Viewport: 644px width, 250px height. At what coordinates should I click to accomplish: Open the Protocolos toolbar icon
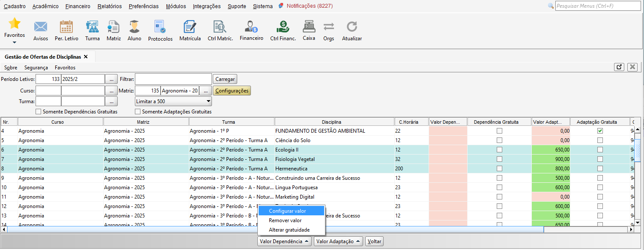(160, 27)
